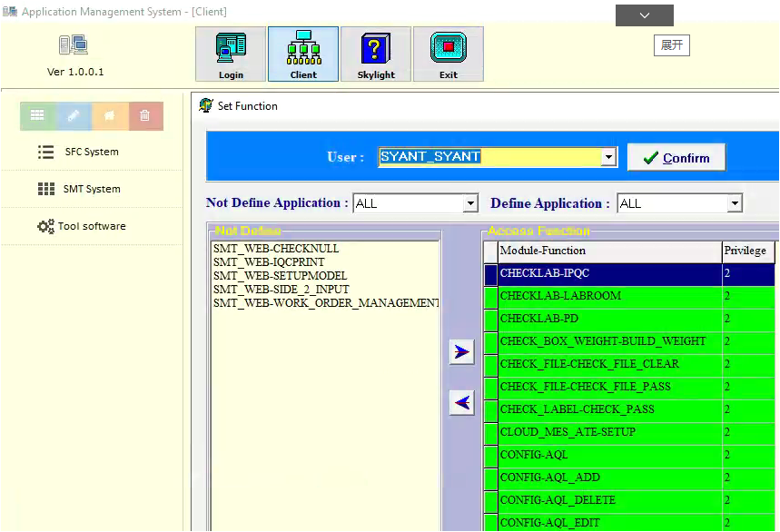Viewport: 780px width, 532px height.
Task: Click the blue pencil edit icon
Action: coord(74,115)
